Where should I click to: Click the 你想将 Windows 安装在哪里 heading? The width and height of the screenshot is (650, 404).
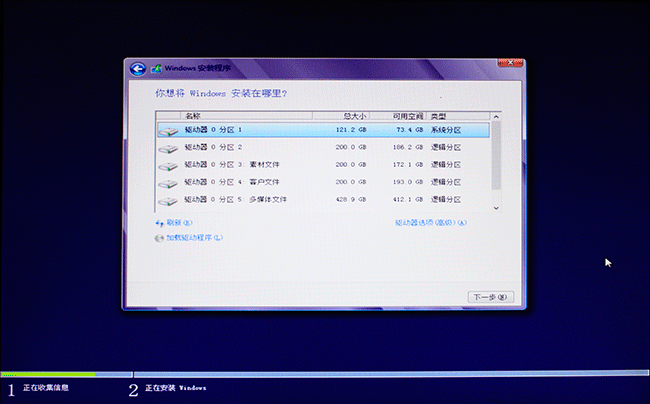[x=221, y=93]
